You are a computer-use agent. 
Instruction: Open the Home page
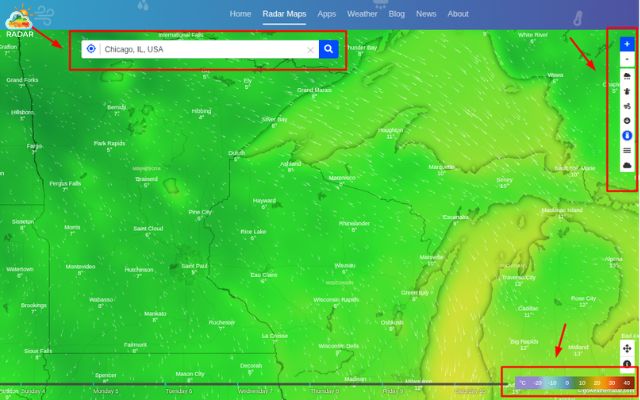(240, 14)
